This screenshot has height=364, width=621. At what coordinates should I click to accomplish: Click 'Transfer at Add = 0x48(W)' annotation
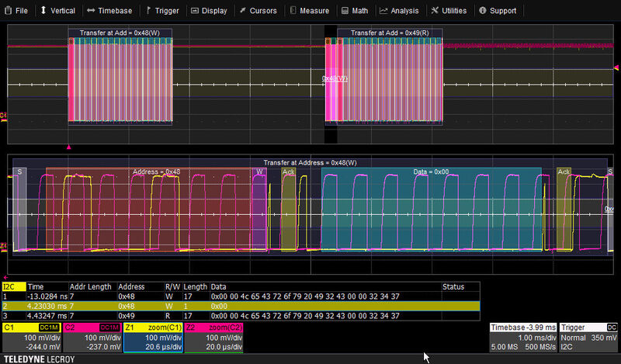[120, 33]
